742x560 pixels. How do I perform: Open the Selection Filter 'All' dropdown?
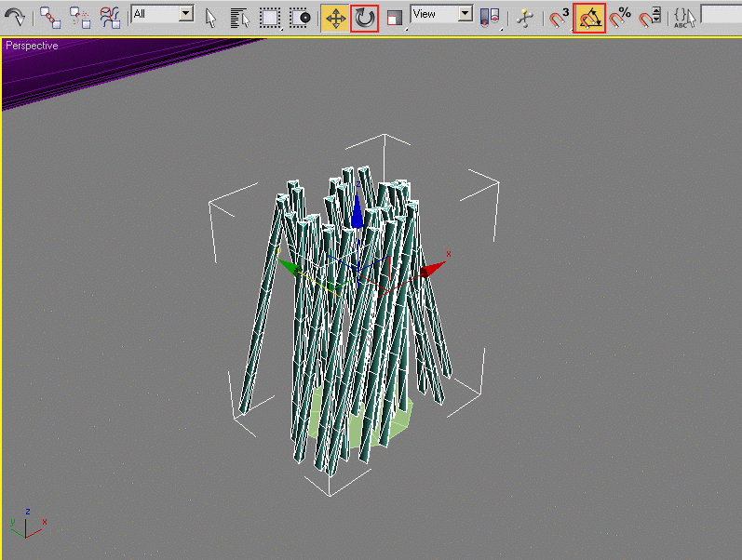coord(162,14)
